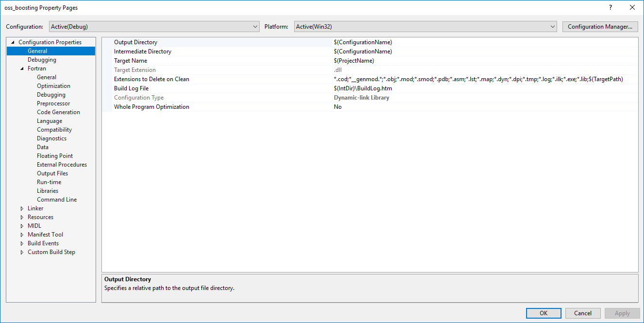Screen dimensions: 644x323
Task: Expand the Manifest Tool node
Action: (x=22, y=235)
